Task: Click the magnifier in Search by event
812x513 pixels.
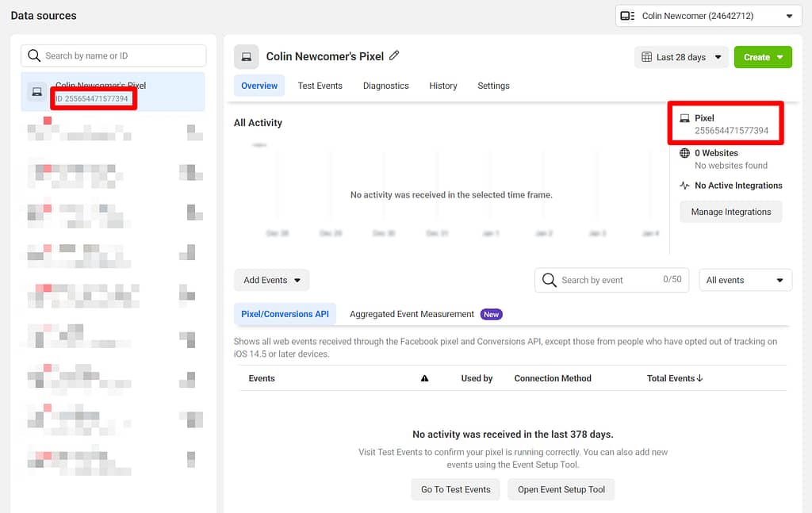Action: (x=549, y=280)
